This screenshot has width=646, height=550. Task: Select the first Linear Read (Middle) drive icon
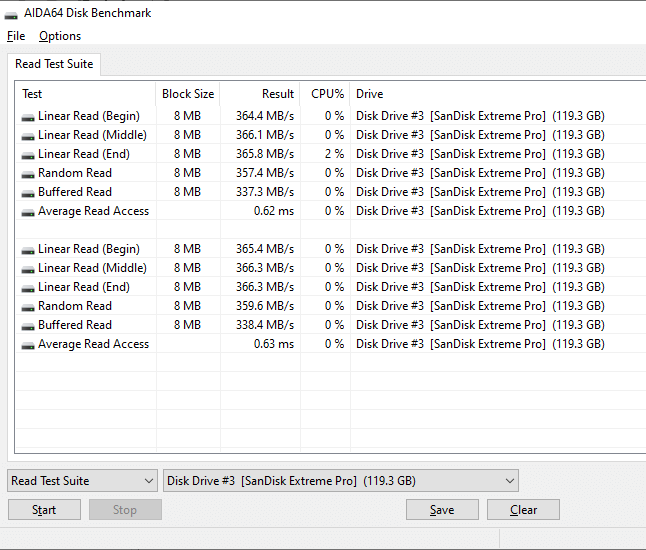coord(28,137)
